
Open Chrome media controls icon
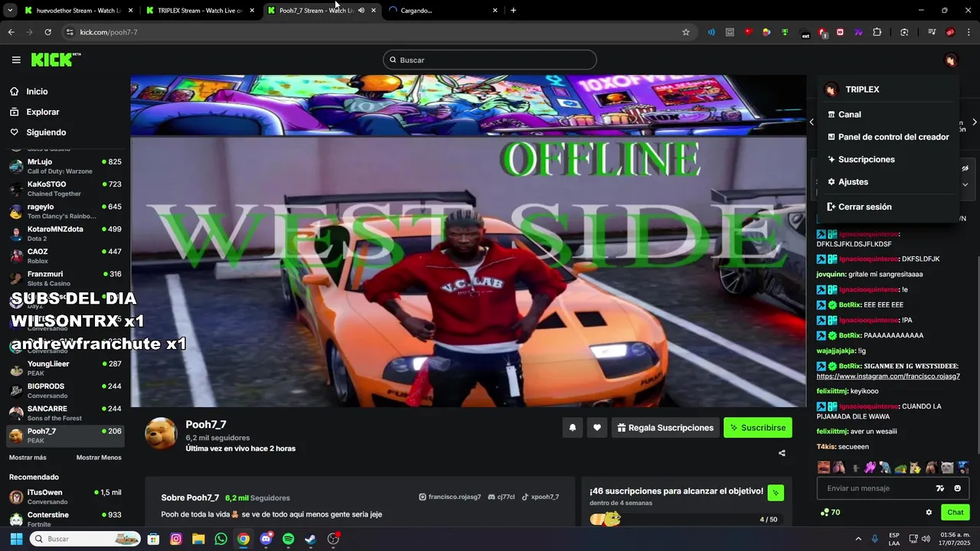click(x=932, y=32)
